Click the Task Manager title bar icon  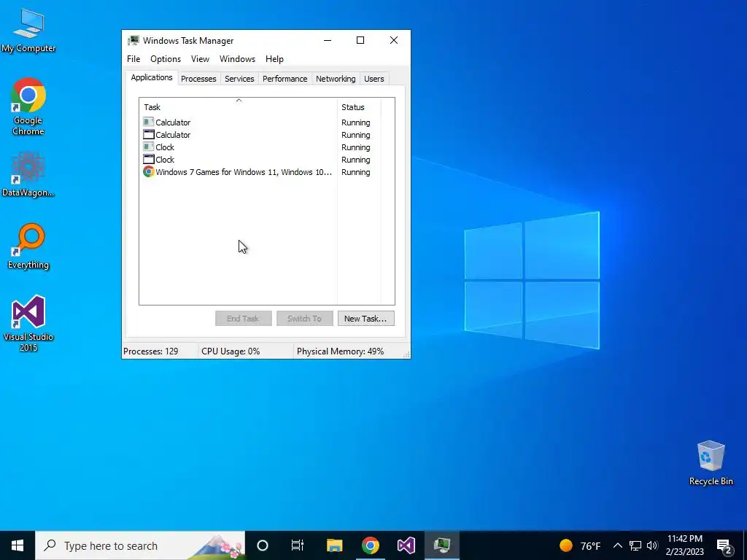click(133, 41)
